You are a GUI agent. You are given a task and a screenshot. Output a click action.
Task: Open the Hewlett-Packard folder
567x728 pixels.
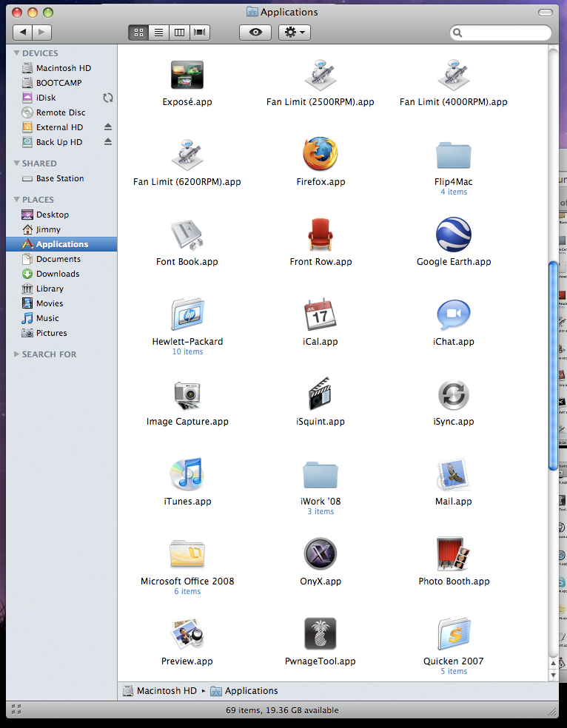(187, 314)
